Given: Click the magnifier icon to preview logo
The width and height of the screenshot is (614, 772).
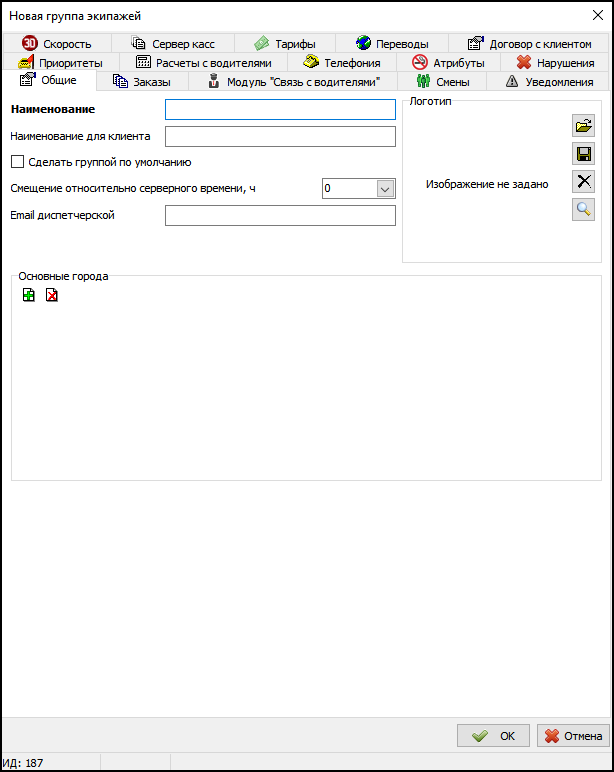Looking at the screenshot, I should 583,209.
